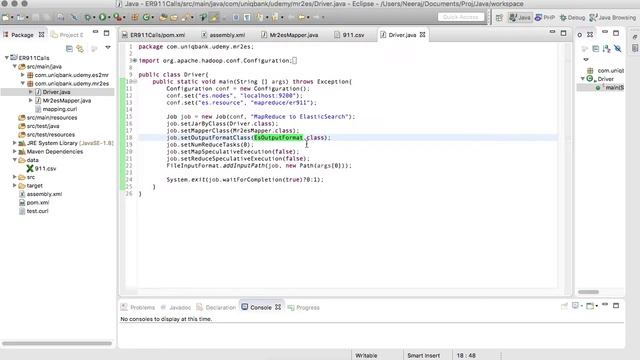Click the New Java Class green C icon

[x=146, y=17]
